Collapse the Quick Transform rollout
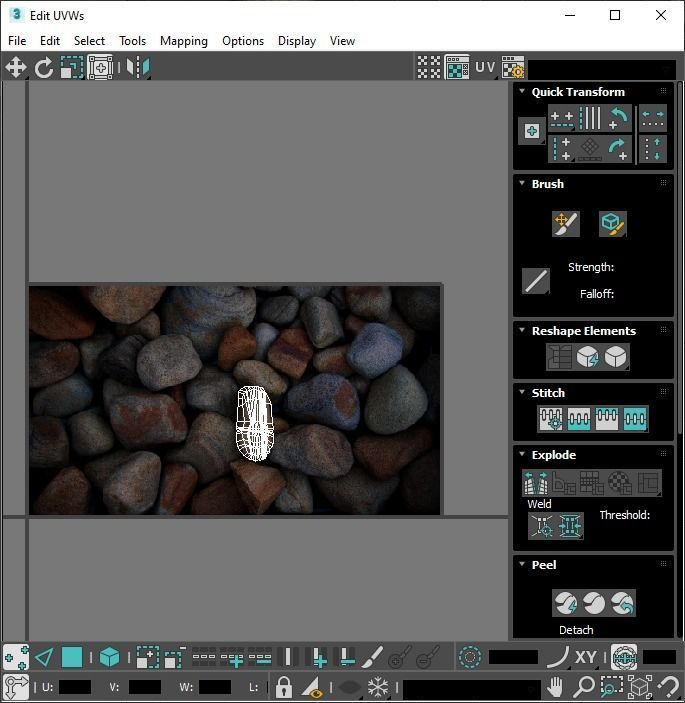 click(x=522, y=91)
